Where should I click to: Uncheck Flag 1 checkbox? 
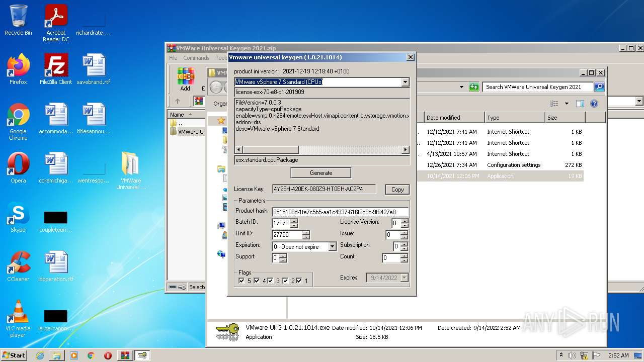click(x=299, y=281)
